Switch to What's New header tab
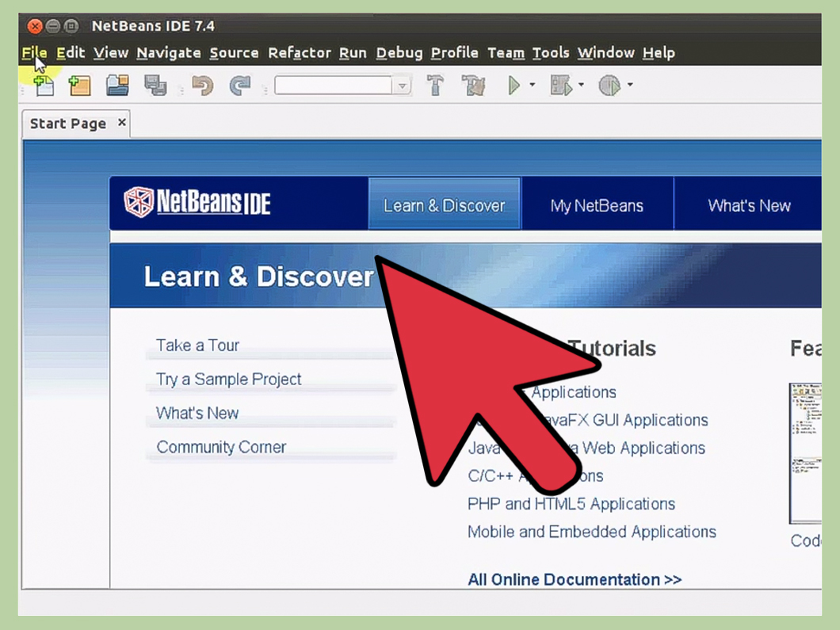 click(748, 204)
